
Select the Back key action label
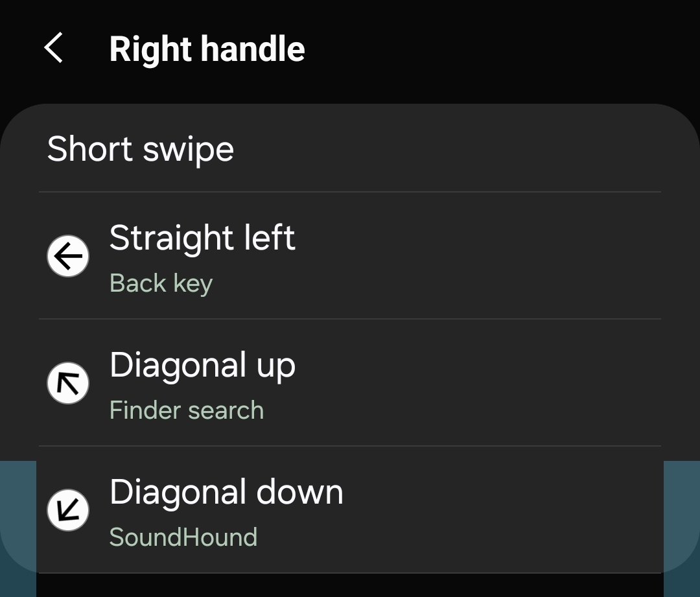(x=161, y=283)
